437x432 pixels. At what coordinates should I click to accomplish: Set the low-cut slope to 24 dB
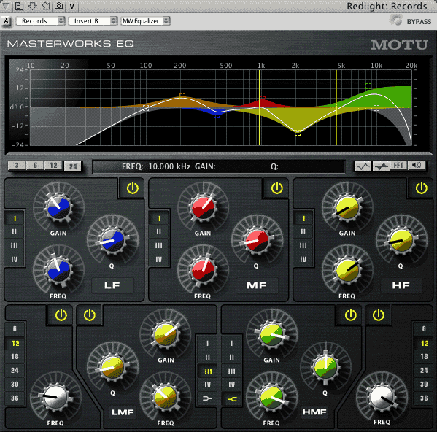point(15,371)
